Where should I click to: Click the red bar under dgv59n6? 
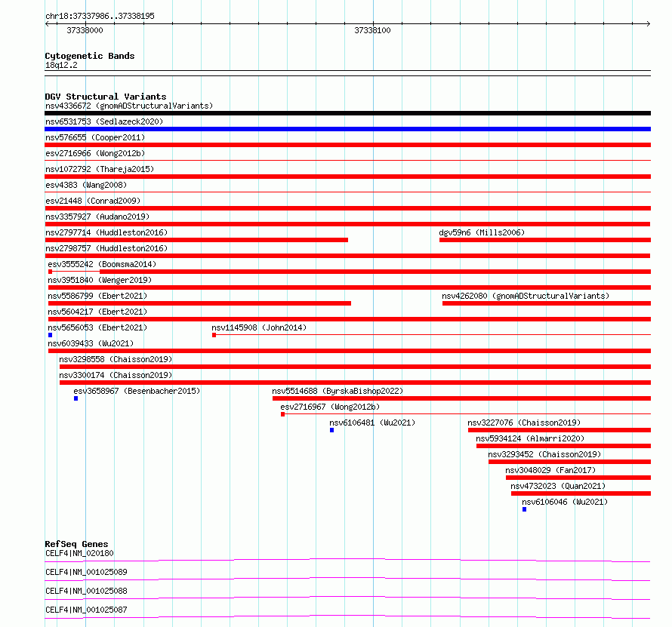coord(545,240)
